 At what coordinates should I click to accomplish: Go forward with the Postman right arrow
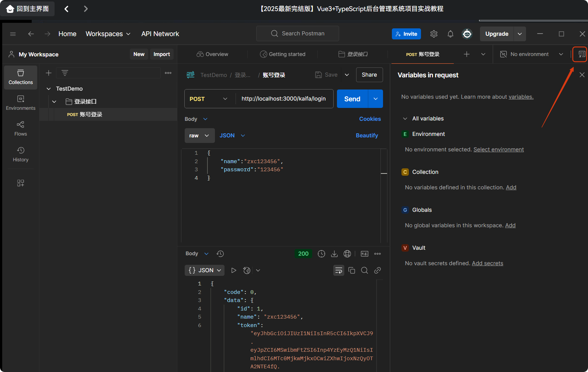(47, 34)
